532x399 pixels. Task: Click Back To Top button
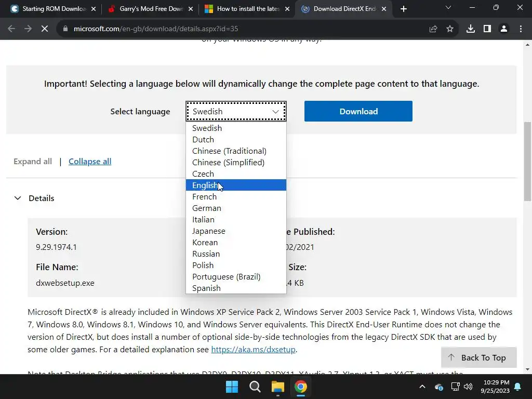pos(478,357)
